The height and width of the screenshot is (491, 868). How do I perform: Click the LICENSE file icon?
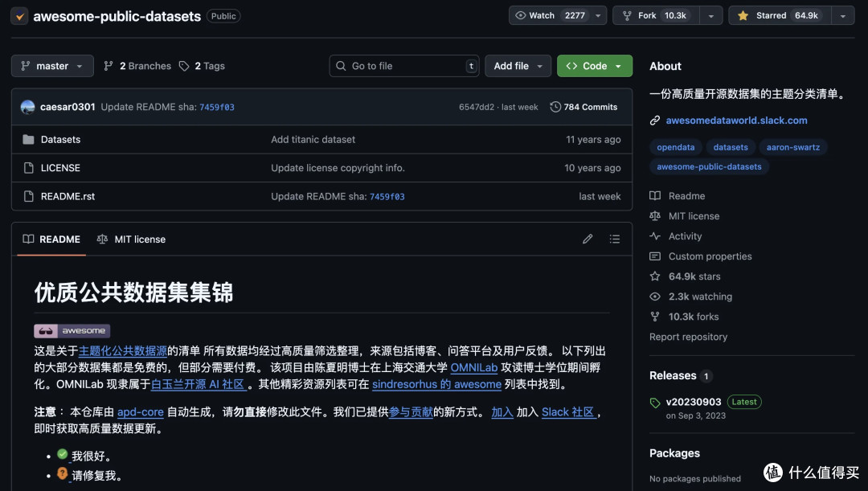(28, 168)
